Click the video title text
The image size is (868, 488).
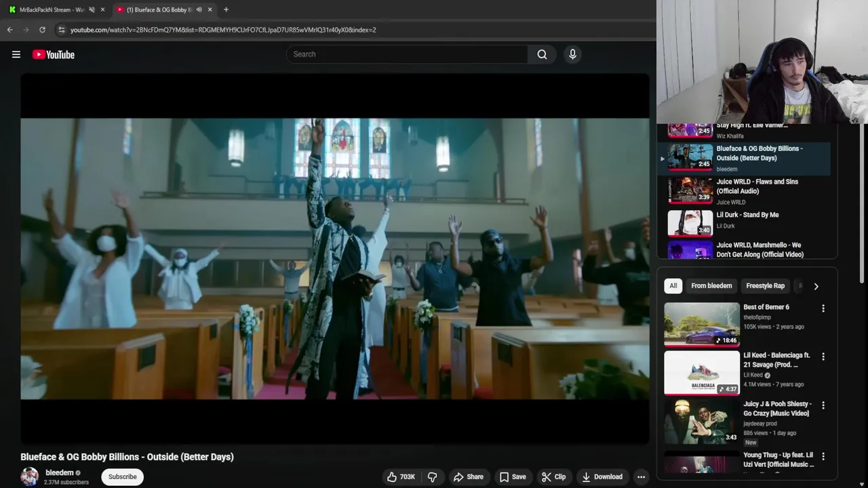(127, 457)
